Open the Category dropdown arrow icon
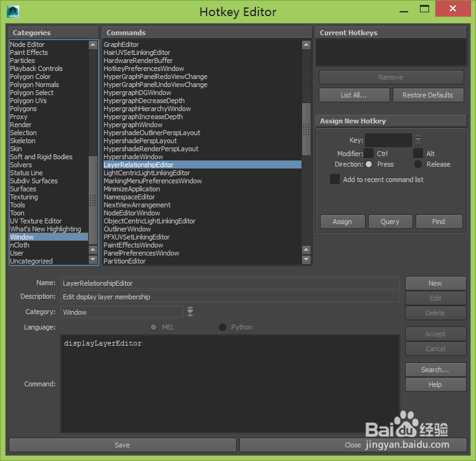Viewport: 476px width, 461px height. (x=190, y=312)
